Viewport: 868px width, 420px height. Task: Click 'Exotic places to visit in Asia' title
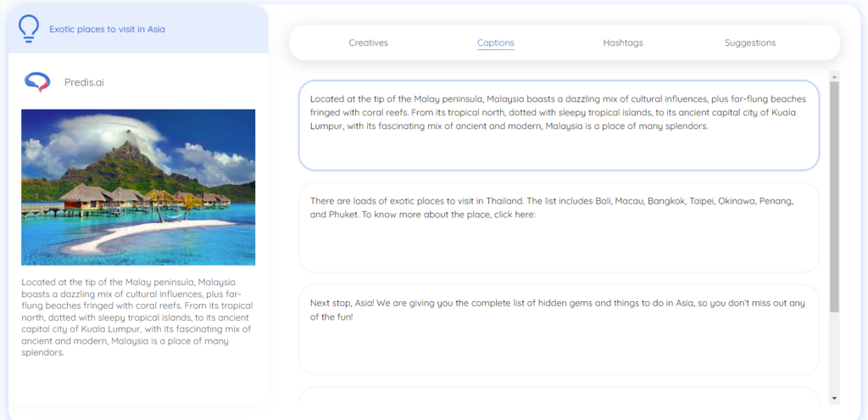pos(107,30)
